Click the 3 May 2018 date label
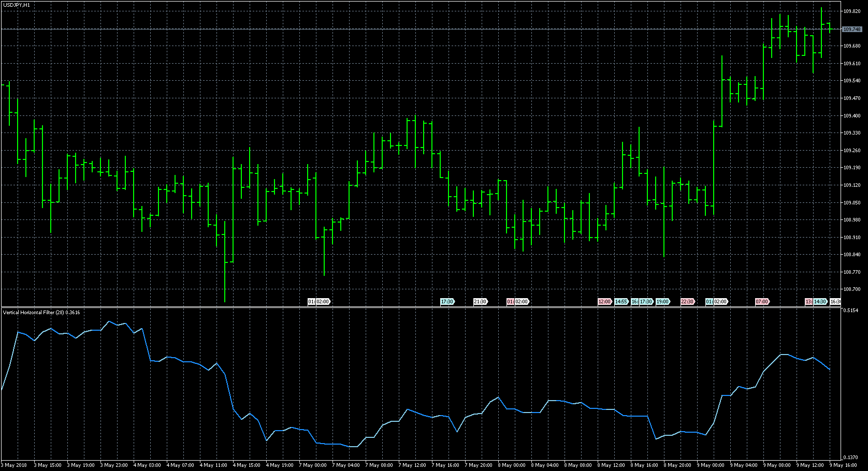Viewport: 868px width, 471px height. pyautogui.click(x=14, y=465)
